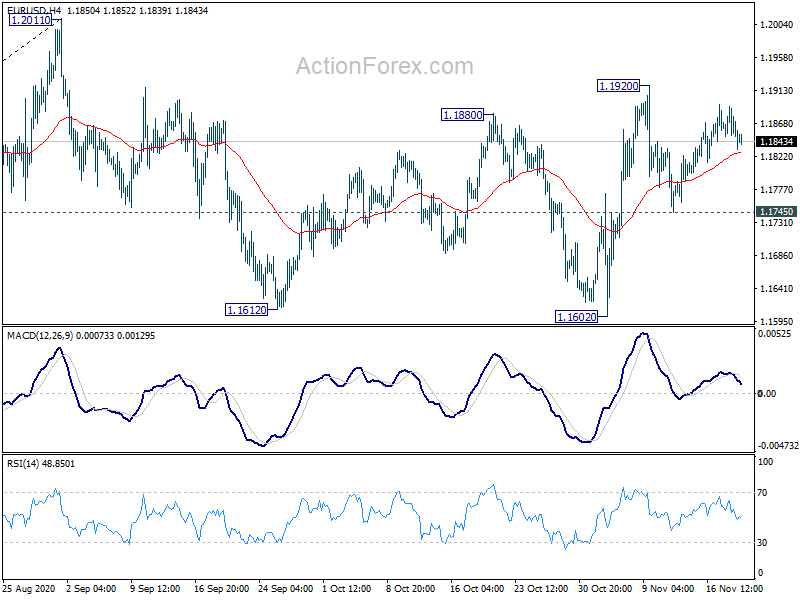Click the -0.004732 MACD axis value
Screen dimensions: 800x600
click(778, 445)
